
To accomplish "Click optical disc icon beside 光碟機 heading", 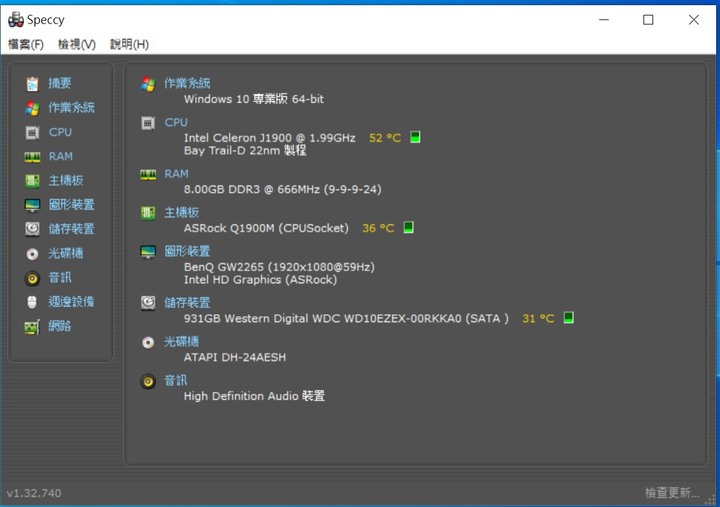I will (x=148, y=342).
